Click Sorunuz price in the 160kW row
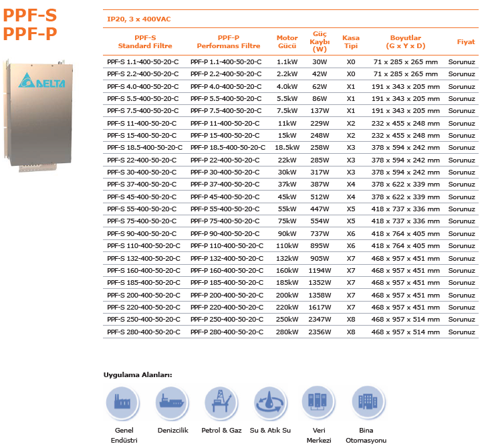This screenshot has width=484, height=448. (461, 270)
